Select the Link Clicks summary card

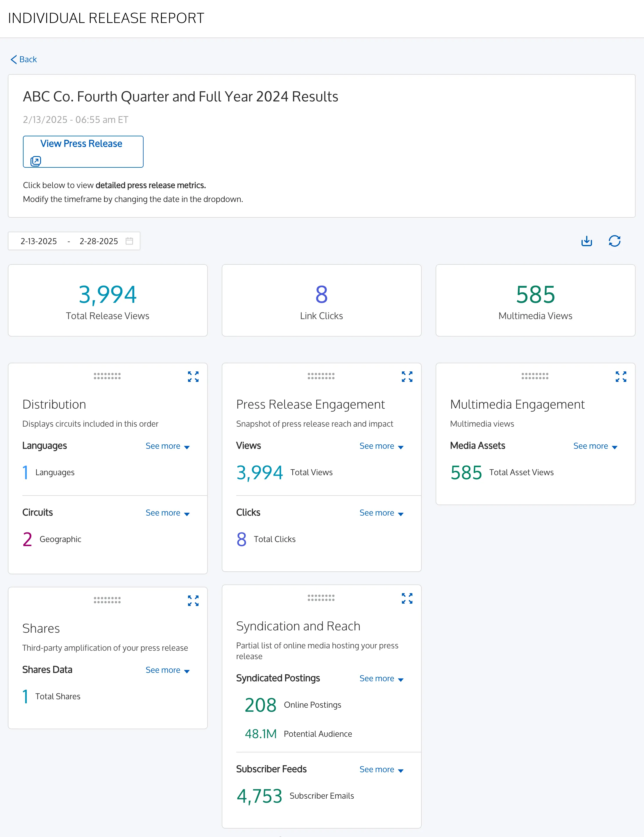322,301
